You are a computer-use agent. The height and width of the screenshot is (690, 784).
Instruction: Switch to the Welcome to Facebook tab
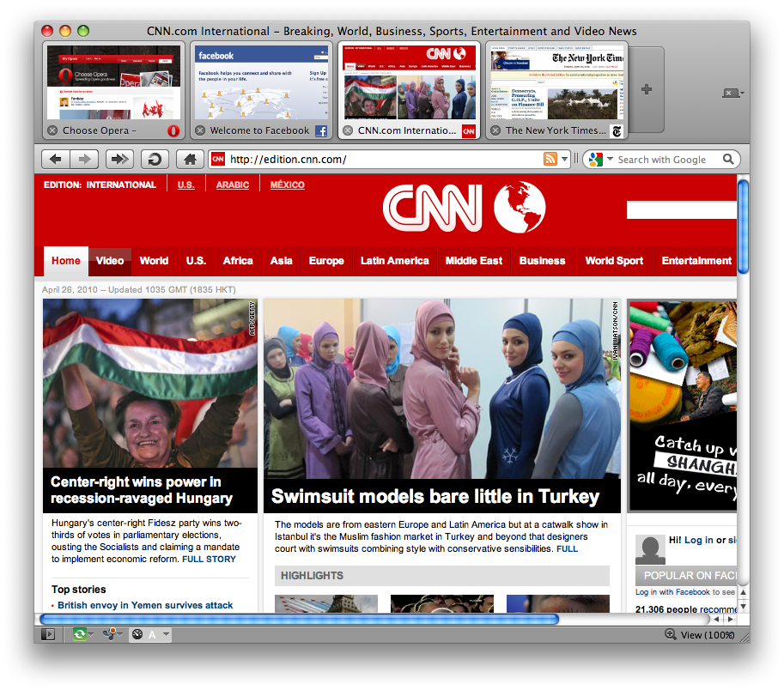pos(262,90)
